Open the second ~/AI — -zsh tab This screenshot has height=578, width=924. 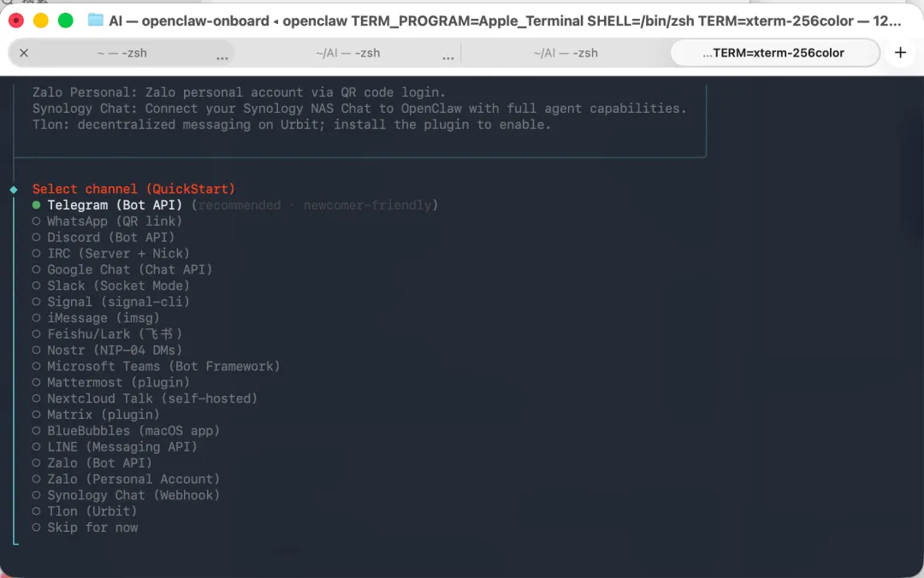click(347, 53)
